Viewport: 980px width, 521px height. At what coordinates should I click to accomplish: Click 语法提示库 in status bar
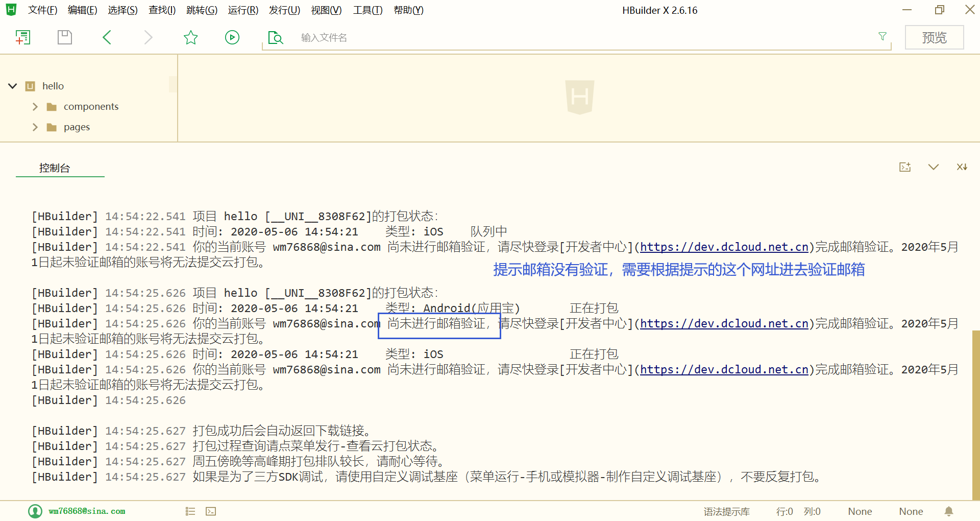pos(727,511)
